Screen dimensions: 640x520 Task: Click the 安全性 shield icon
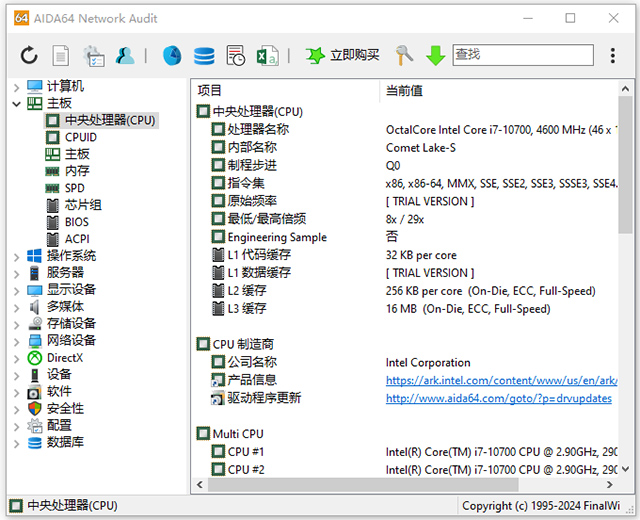pos(35,408)
